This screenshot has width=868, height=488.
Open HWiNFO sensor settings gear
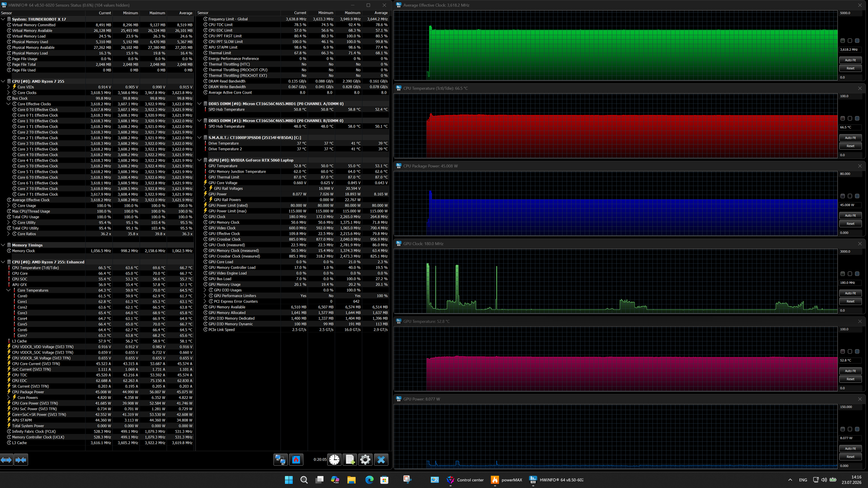click(x=365, y=459)
